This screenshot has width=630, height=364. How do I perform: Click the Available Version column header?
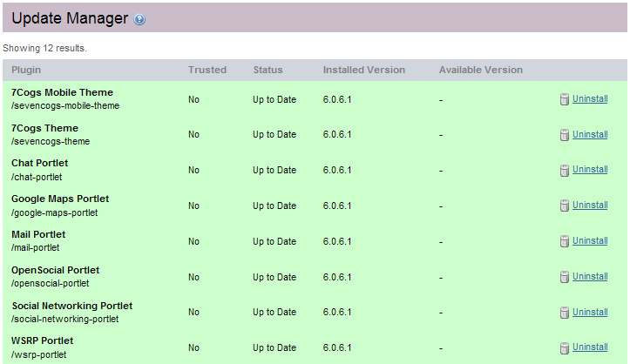(x=481, y=70)
